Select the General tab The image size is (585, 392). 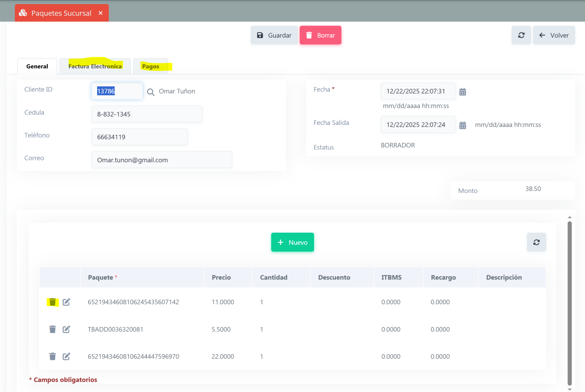point(37,66)
